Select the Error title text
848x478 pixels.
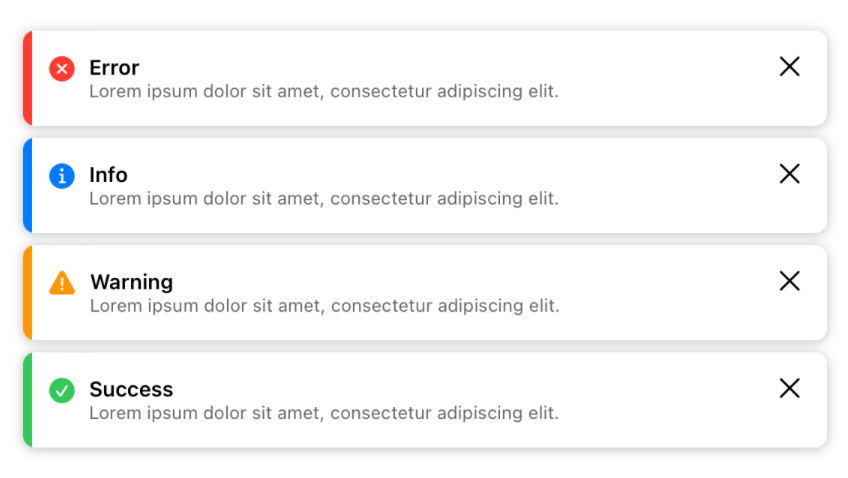(114, 68)
